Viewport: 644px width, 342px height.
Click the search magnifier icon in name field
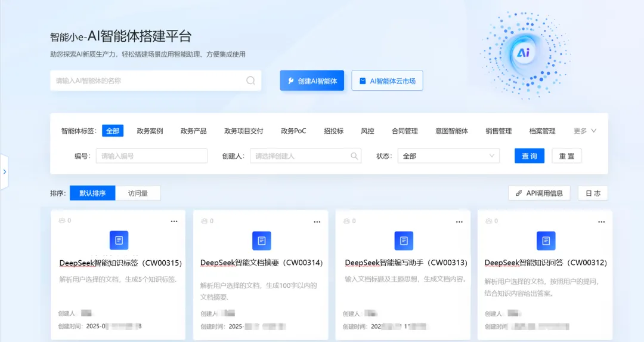point(250,81)
